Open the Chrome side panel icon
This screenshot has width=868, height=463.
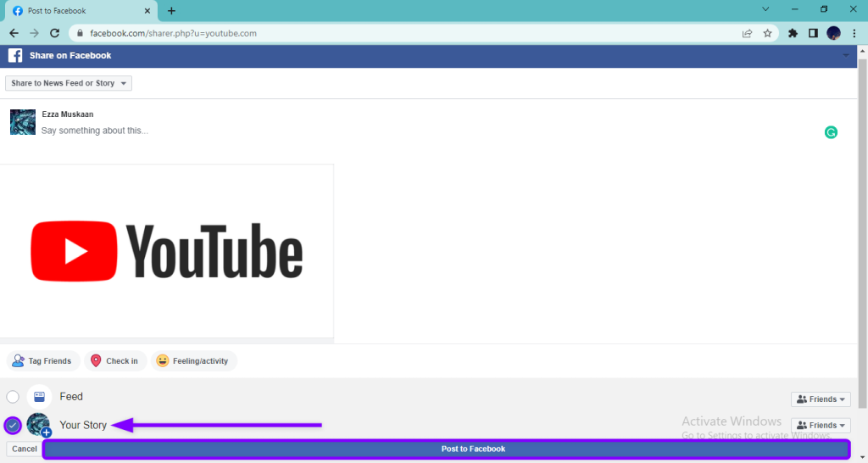tap(813, 34)
